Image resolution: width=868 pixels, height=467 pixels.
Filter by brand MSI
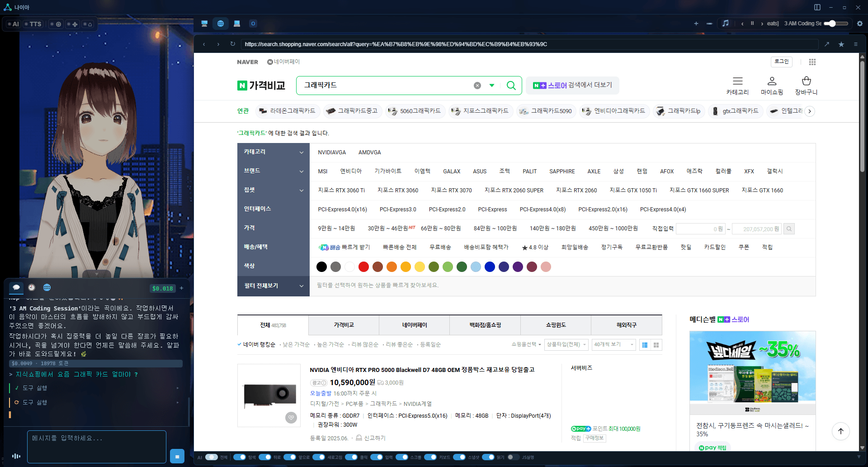[323, 172]
